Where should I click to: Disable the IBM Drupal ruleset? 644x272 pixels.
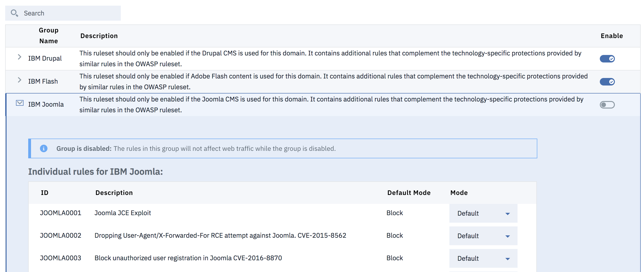[x=607, y=58]
